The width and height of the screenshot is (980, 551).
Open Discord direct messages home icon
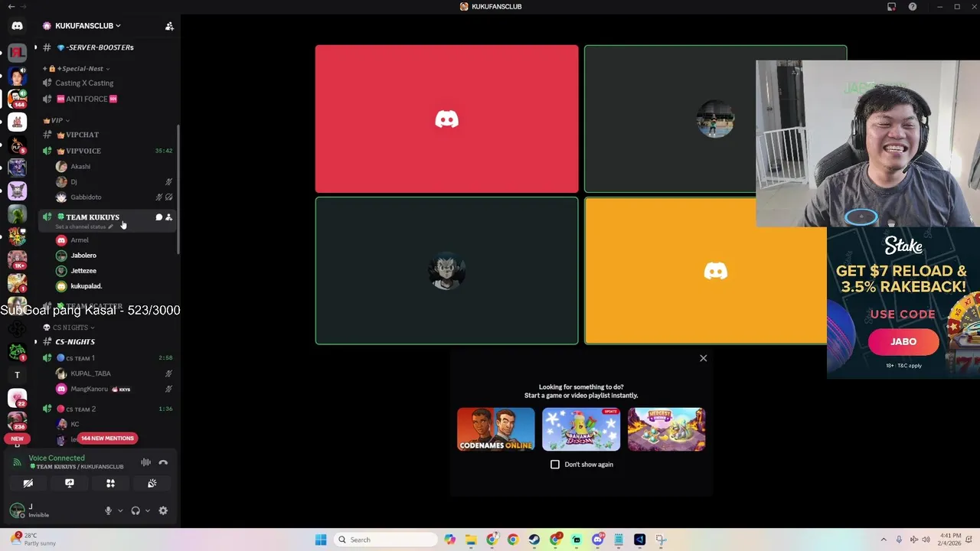click(x=17, y=26)
